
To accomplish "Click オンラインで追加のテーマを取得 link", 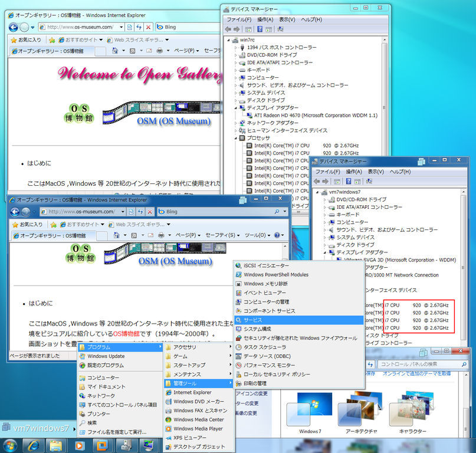I will 416,373.
